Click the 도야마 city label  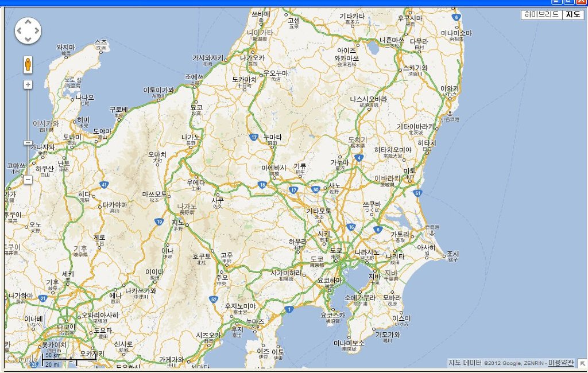point(102,131)
